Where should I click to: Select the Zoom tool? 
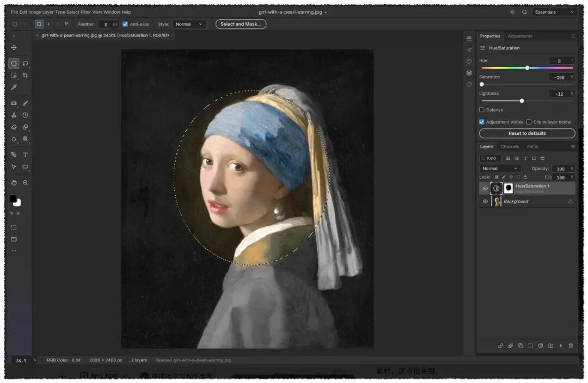click(x=25, y=183)
